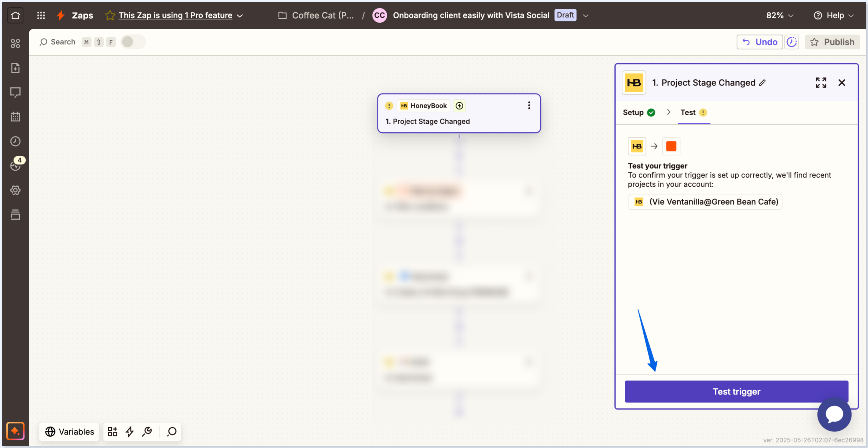Image resolution: width=868 pixels, height=448 pixels.
Task: Select the HoneyBook Project Stage Changed step card
Action: [x=459, y=113]
